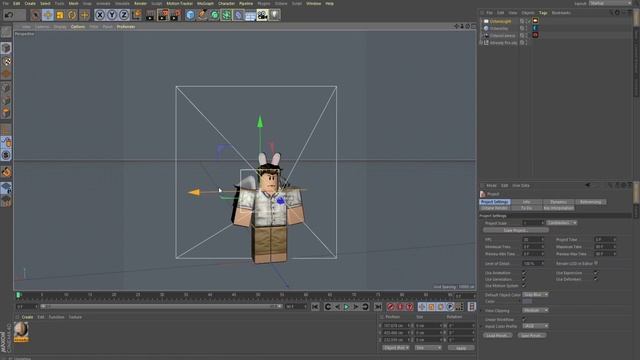This screenshot has height=360, width=640.
Task: Select the Live Selection cursor tool
Action: [36, 15]
